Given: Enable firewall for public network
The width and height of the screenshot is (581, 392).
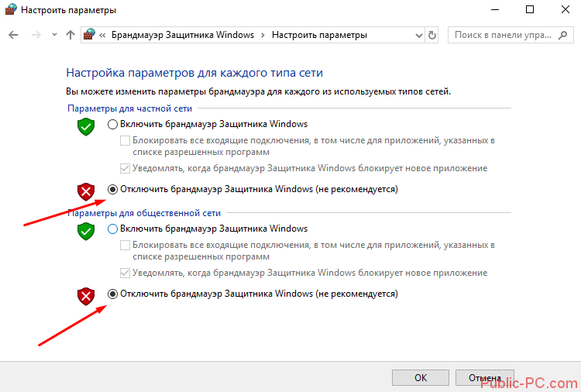Looking at the screenshot, I should tap(112, 229).
